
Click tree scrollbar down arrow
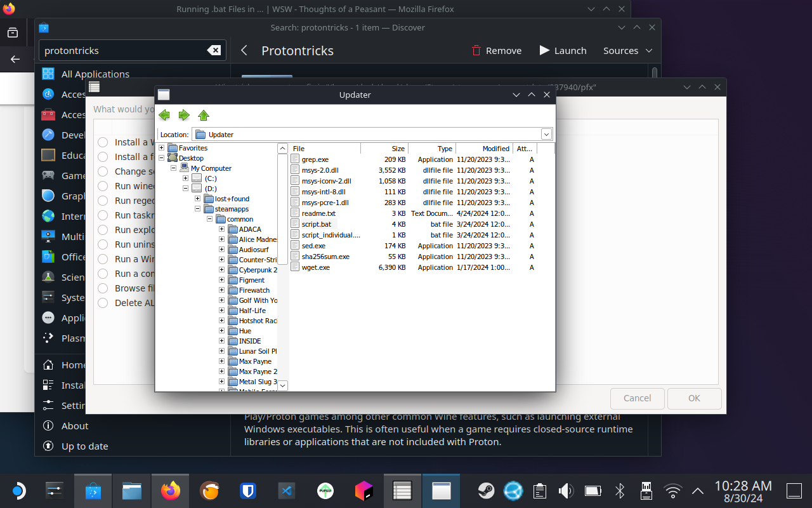[x=283, y=385]
